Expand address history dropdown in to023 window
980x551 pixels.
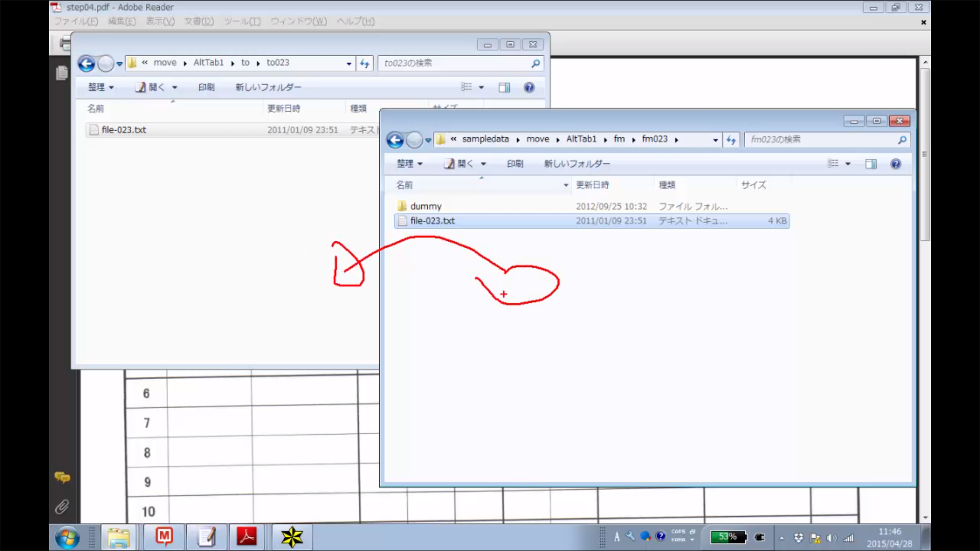[x=349, y=64]
